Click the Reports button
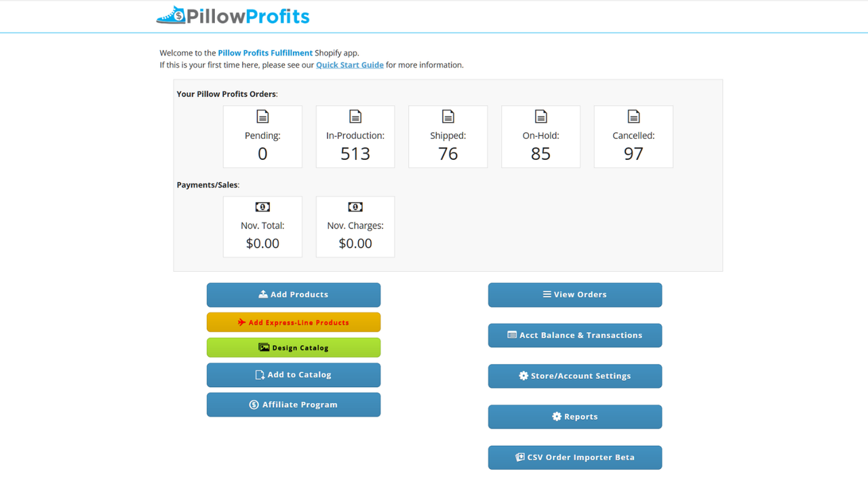 575,417
